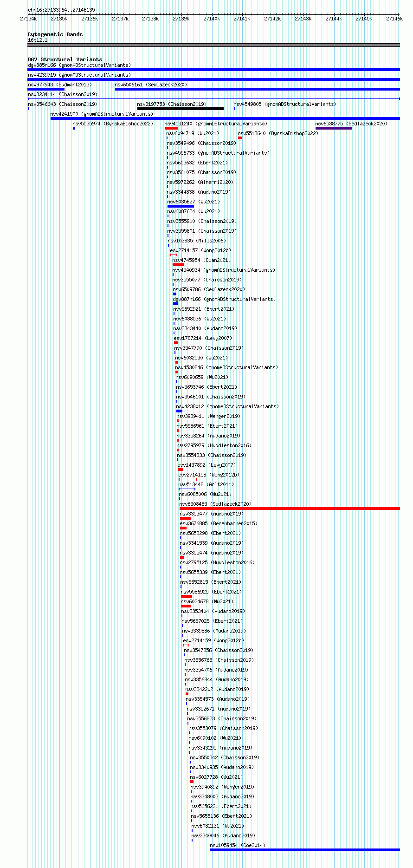This screenshot has height=868, width=413.
Task: Click nsv1059454 (Coe2014) variant label
Action: (238, 845)
